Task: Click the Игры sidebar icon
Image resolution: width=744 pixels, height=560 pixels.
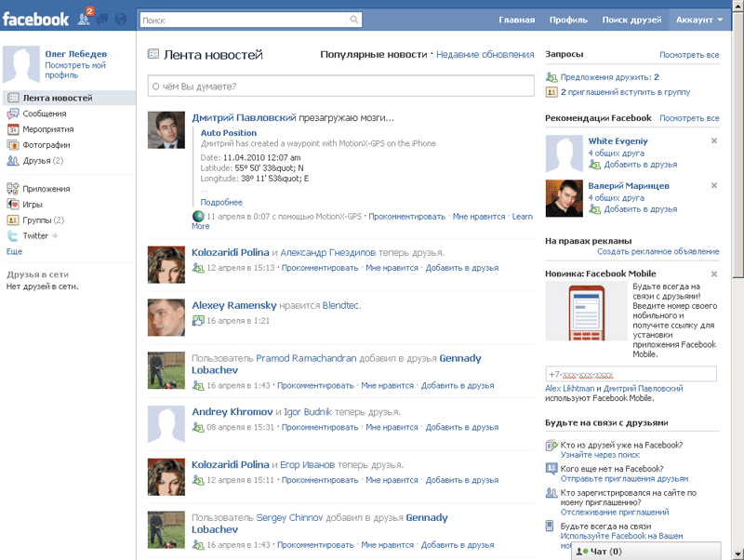Action: [13, 204]
